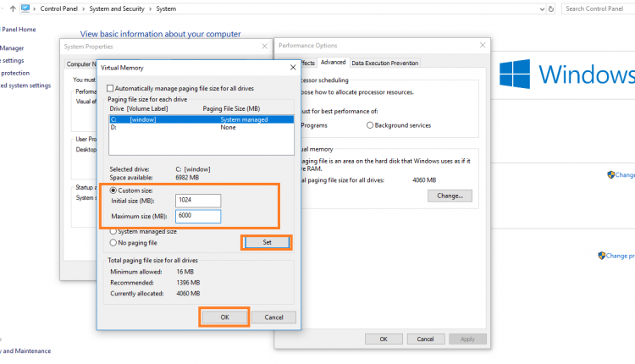
Task: Click the Change settings shield link
Action: [621, 174]
